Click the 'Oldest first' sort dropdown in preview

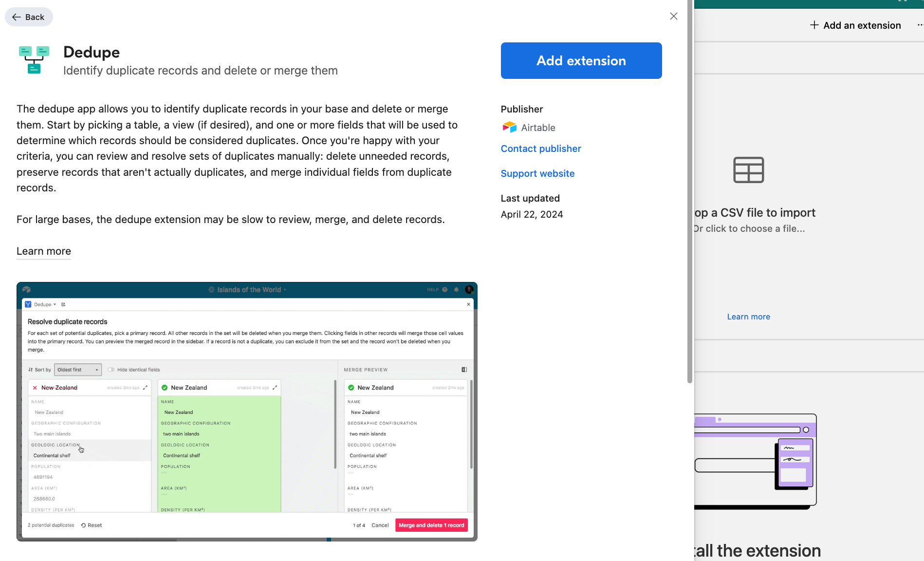tap(78, 370)
